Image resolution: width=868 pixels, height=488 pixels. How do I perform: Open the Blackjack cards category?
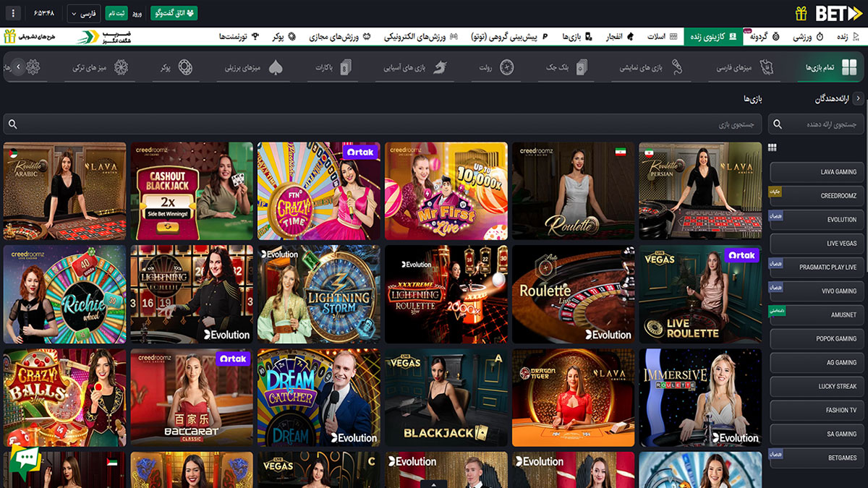point(567,67)
